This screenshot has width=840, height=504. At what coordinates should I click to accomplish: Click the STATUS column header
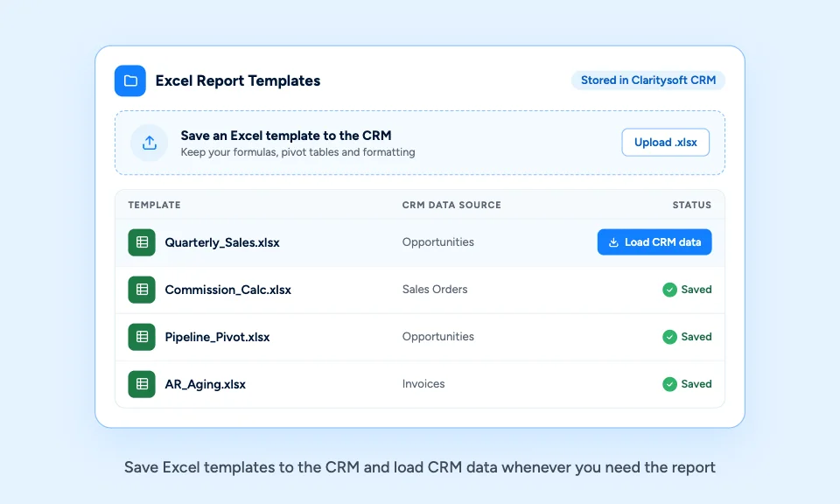691,205
